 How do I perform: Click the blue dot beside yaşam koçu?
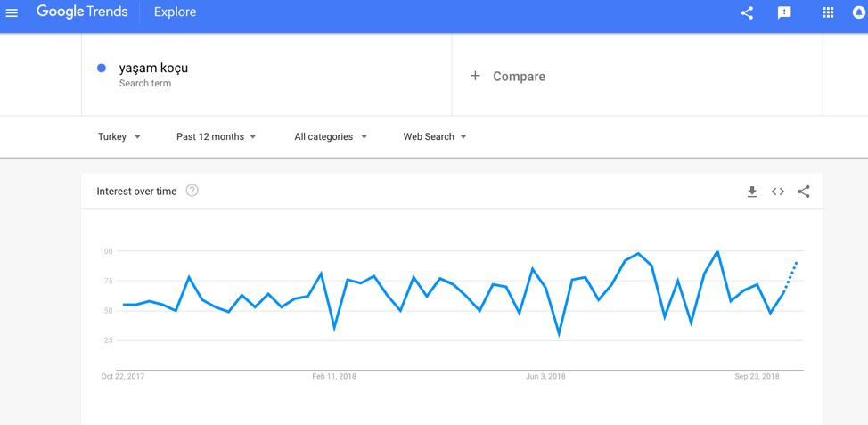coord(102,68)
